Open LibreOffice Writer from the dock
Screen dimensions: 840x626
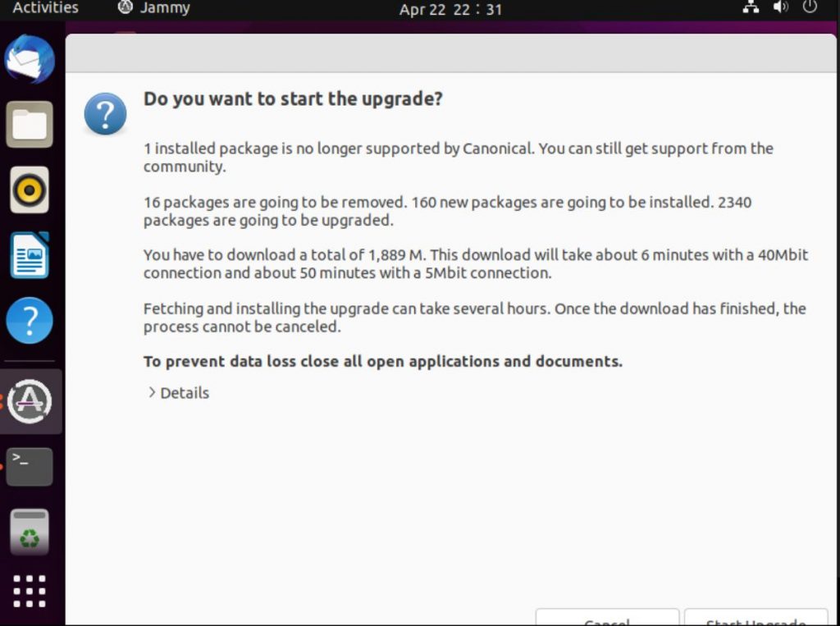coord(30,255)
